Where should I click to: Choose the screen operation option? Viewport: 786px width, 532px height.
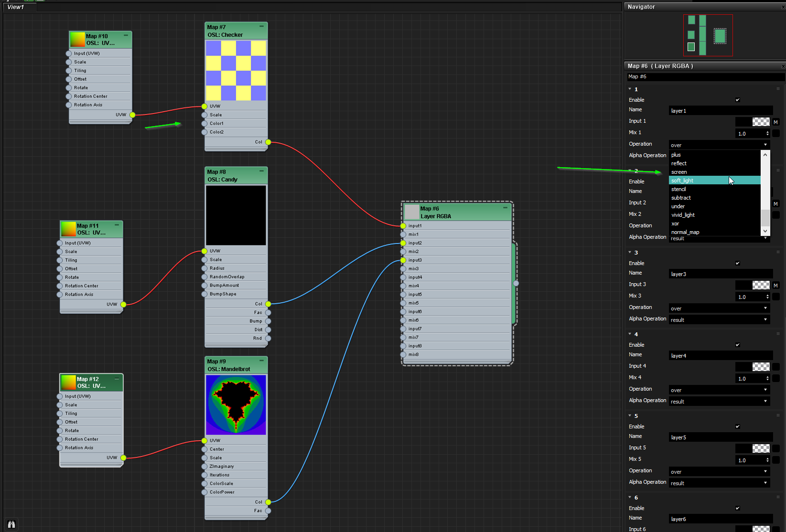[715, 171]
